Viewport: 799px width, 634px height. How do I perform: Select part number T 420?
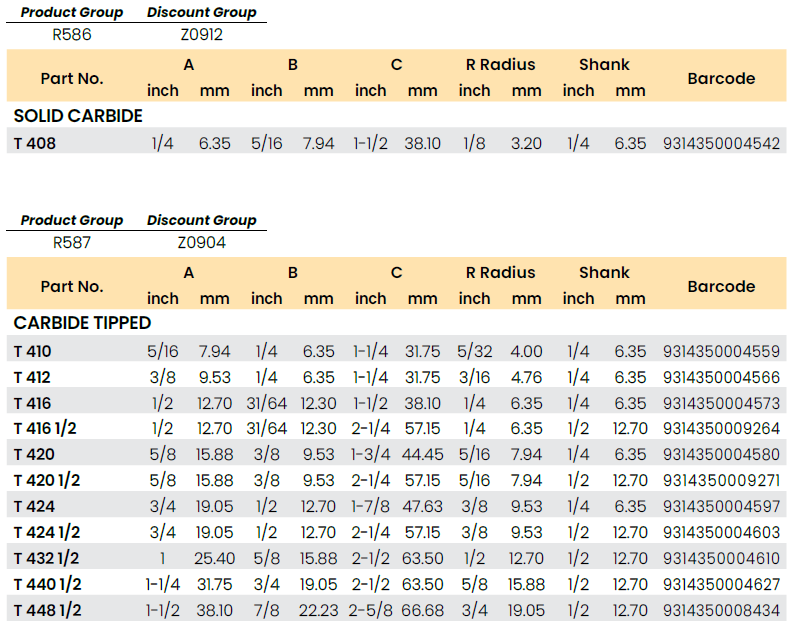[33, 455]
